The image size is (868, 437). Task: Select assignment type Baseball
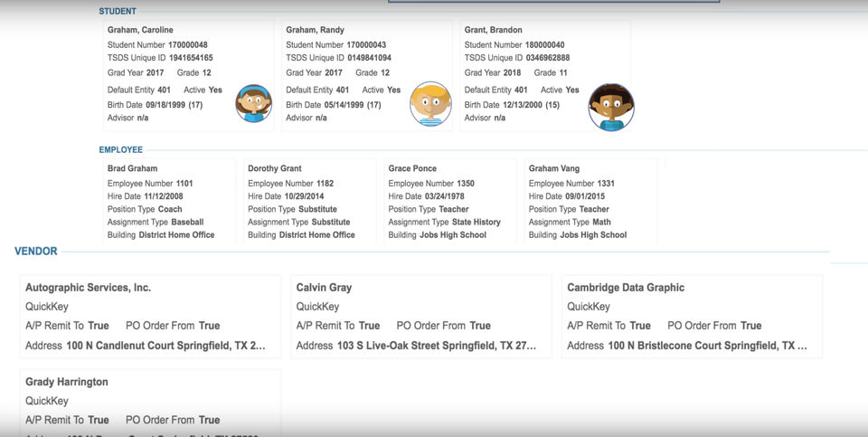click(x=187, y=222)
